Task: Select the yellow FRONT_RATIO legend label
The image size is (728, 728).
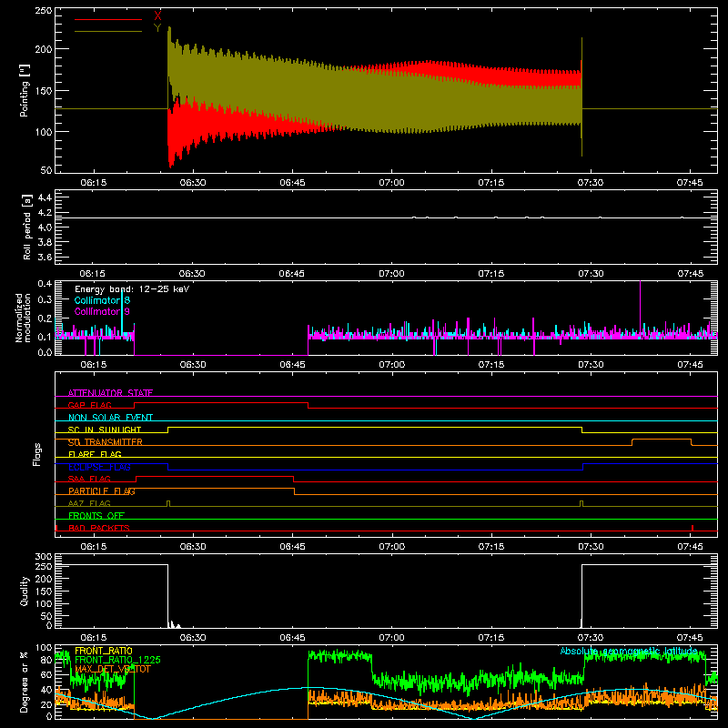Action: pyautogui.click(x=104, y=651)
